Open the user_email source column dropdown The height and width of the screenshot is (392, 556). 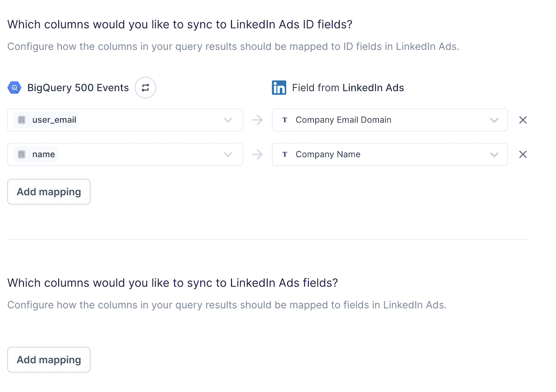point(125,120)
